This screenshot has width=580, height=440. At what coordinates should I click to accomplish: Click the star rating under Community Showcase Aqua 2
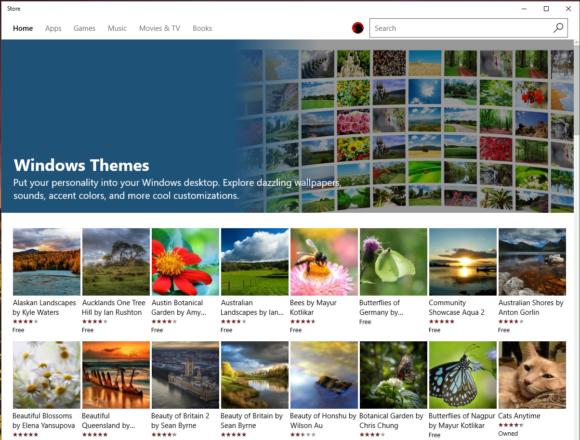coord(441,321)
